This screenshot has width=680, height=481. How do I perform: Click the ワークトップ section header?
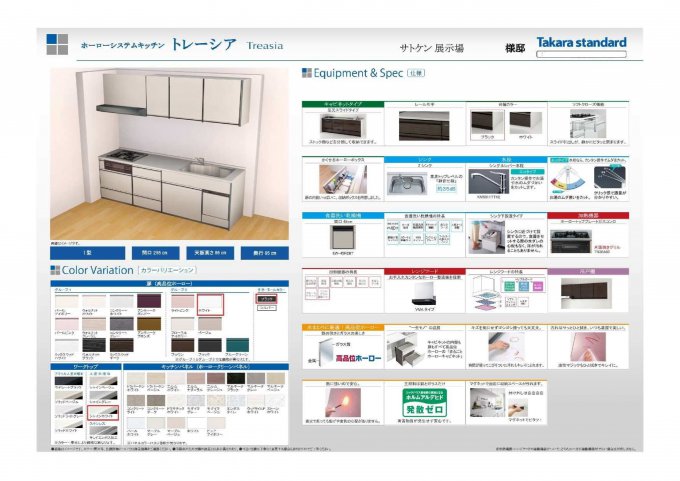pyautogui.click(x=85, y=367)
